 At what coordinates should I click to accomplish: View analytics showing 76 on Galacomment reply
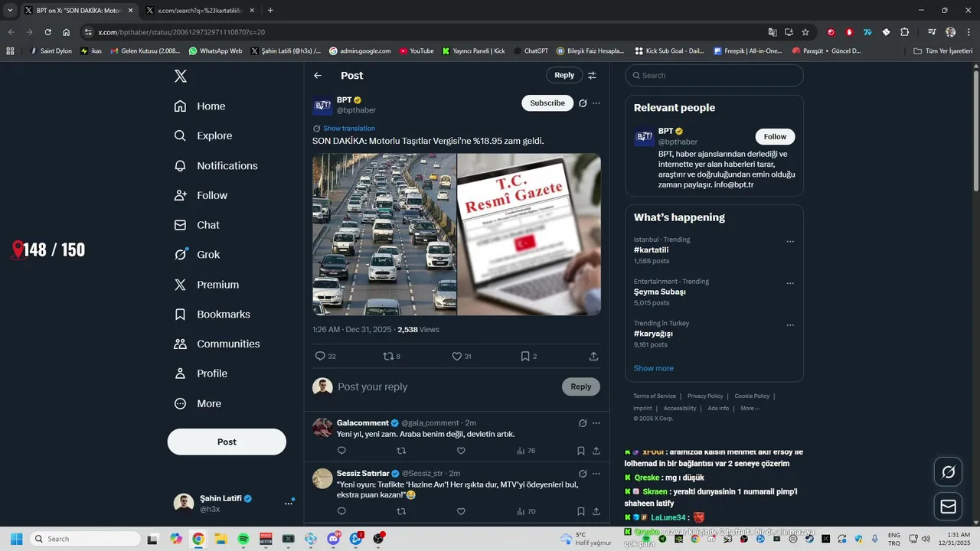click(x=526, y=451)
